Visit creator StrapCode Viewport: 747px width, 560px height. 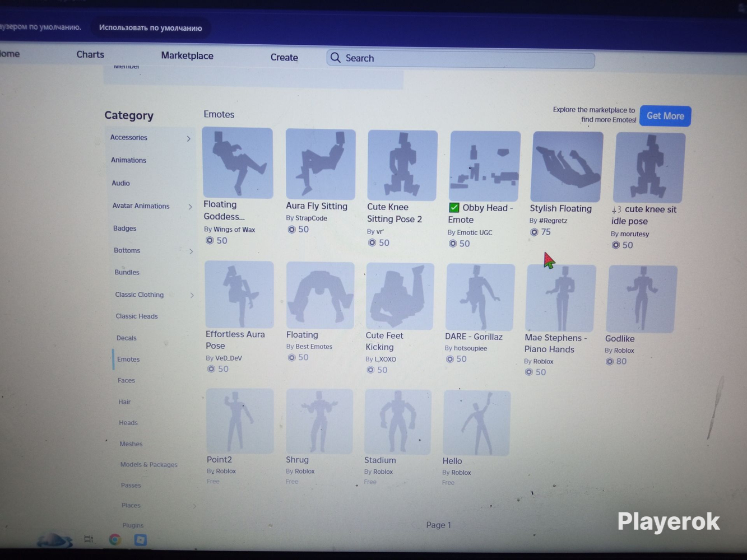(311, 218)
